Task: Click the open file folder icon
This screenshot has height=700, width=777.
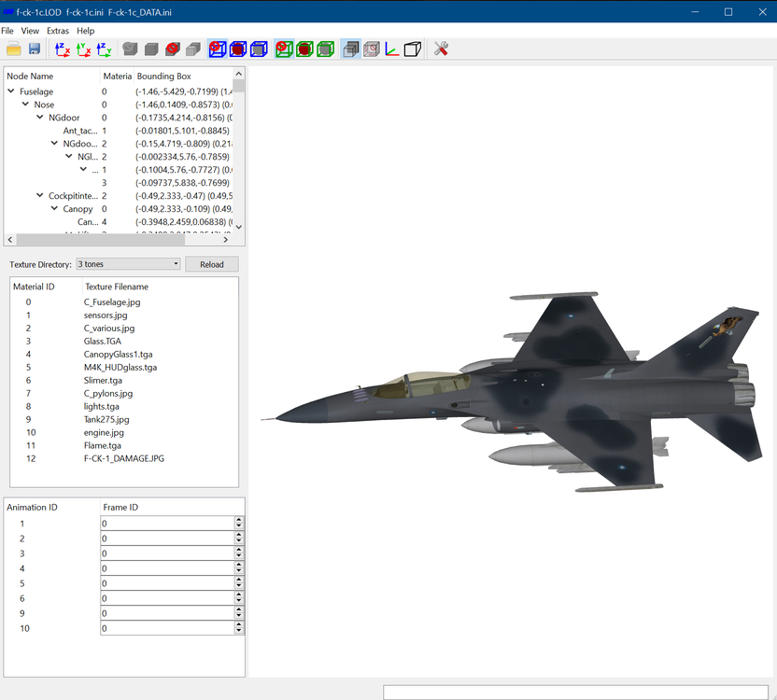Action: pyautogui.click(x=14, y=49)
